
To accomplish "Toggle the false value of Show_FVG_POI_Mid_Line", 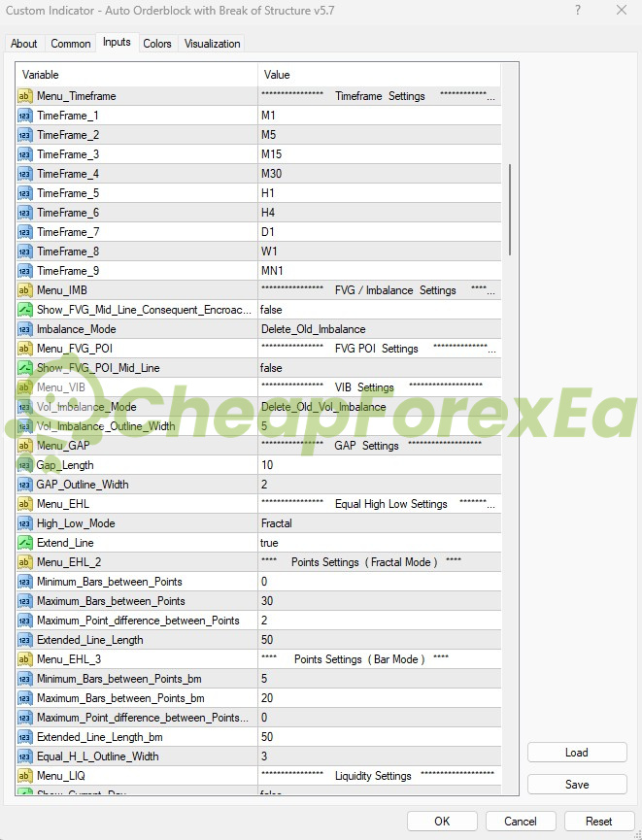I will tap(380, 368).
